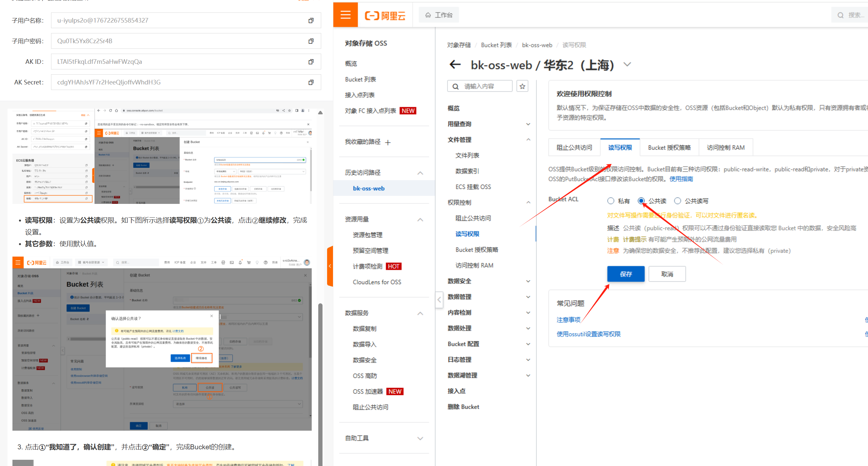Click the orange panel collapse handle
868x466 pixels.
pos(330,266)
